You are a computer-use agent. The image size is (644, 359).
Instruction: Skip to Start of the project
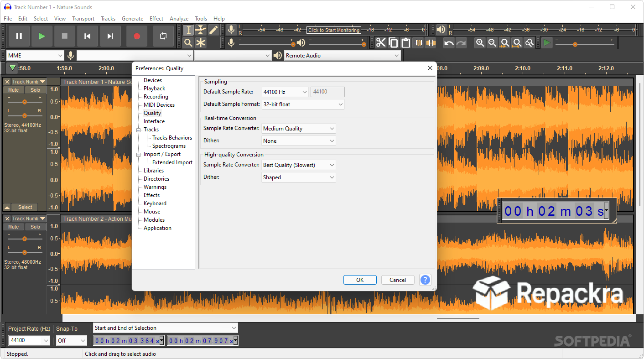tap(88, 36)
